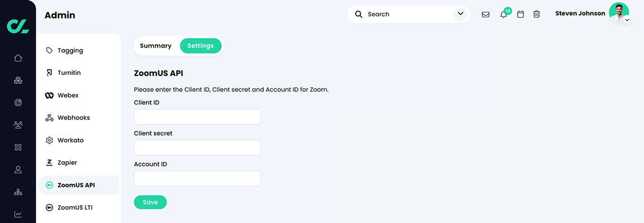Click the search magnifier icon
644x223 pixels.
click(359, 15)
